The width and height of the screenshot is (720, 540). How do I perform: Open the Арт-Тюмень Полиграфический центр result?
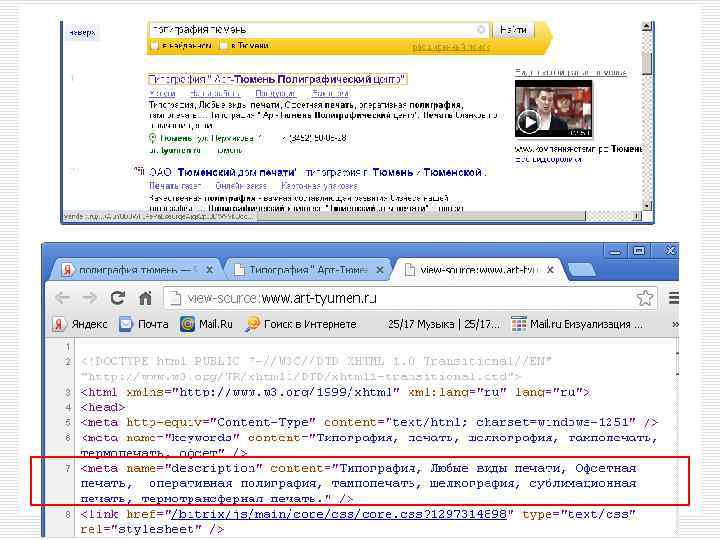coord(277,79)
